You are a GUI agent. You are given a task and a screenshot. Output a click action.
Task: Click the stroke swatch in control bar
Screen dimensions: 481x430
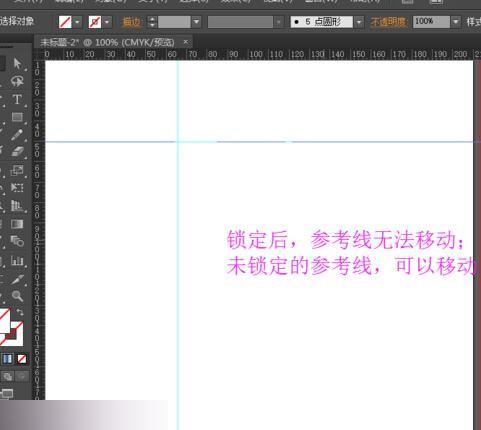95,22
